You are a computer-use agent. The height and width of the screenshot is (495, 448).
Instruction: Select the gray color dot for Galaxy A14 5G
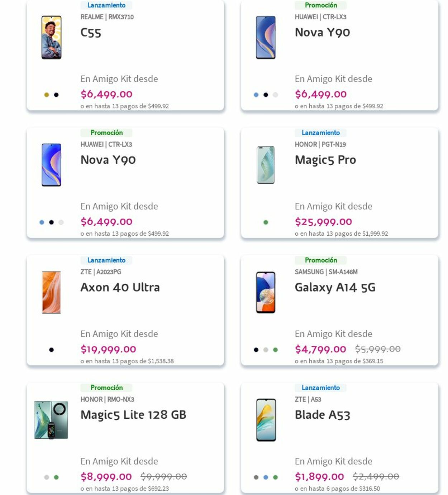[x=266, y=350]
